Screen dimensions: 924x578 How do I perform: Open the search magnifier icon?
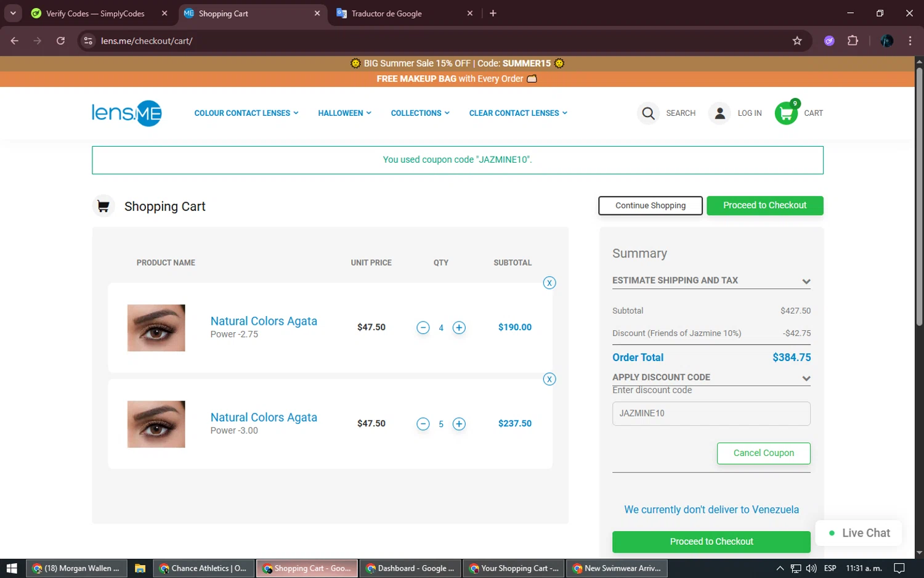[x=648, y=113]
